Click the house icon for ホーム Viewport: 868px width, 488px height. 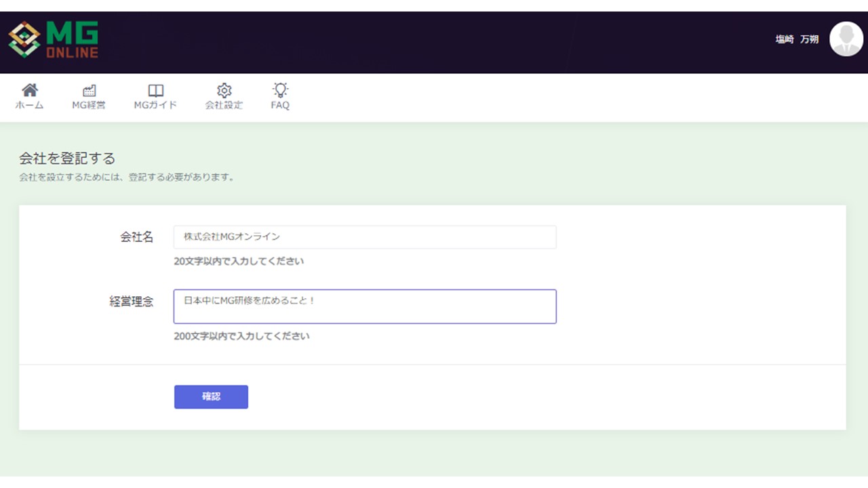[29, 90]
